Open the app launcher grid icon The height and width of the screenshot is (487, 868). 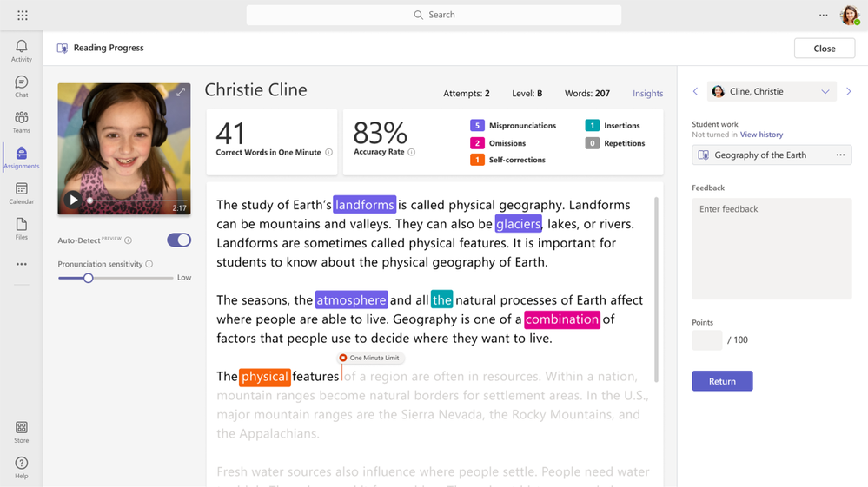(x=22, y=16)
